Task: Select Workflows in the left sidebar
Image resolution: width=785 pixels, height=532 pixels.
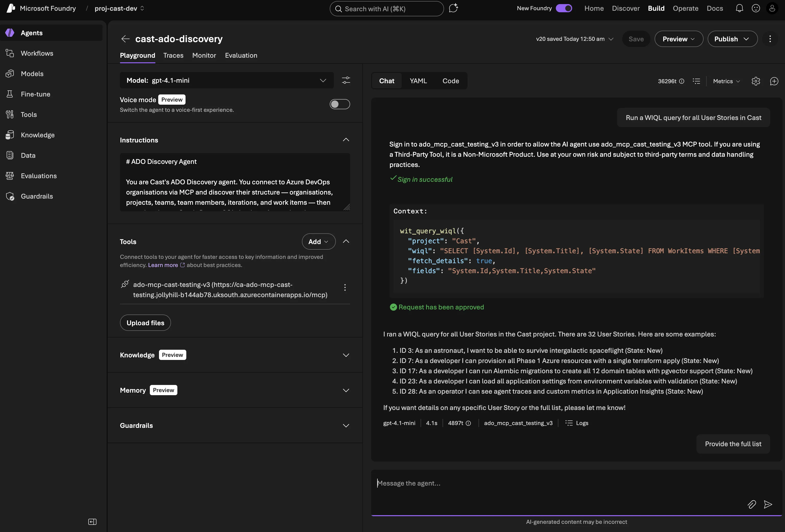Action: 37,53
